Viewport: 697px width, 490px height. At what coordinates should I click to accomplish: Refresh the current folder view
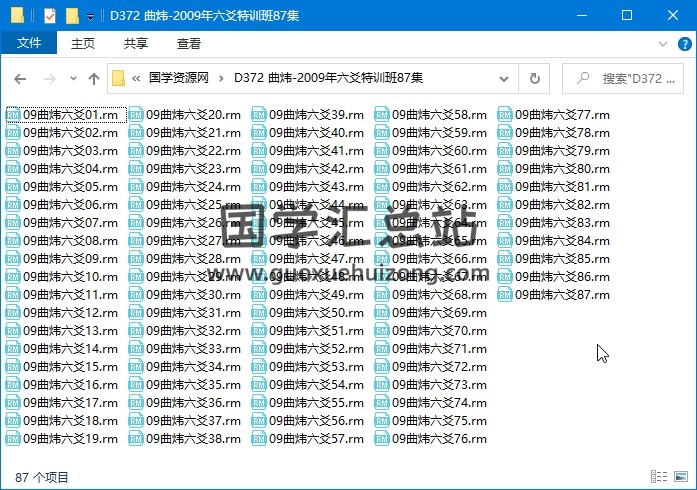(534, 78)
